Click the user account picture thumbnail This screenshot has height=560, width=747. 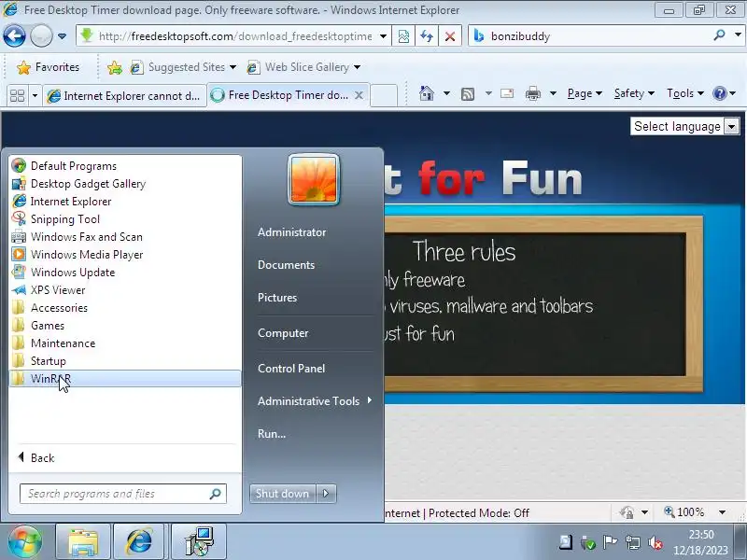tap(314, 179)
